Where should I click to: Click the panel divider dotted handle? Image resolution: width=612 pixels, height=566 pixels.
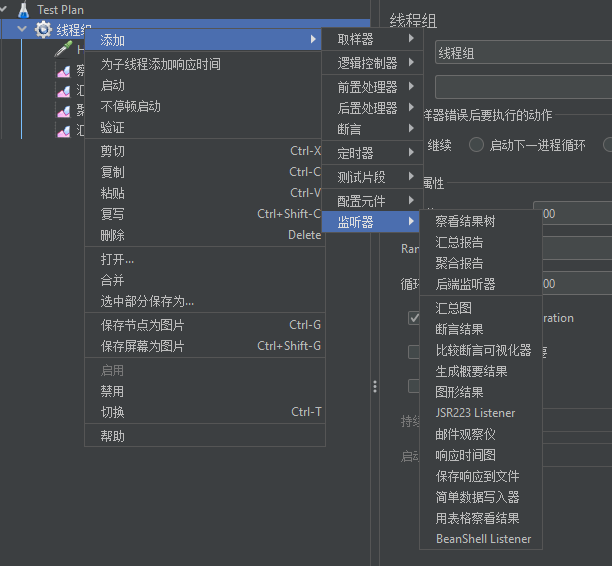tap(375, 386)
